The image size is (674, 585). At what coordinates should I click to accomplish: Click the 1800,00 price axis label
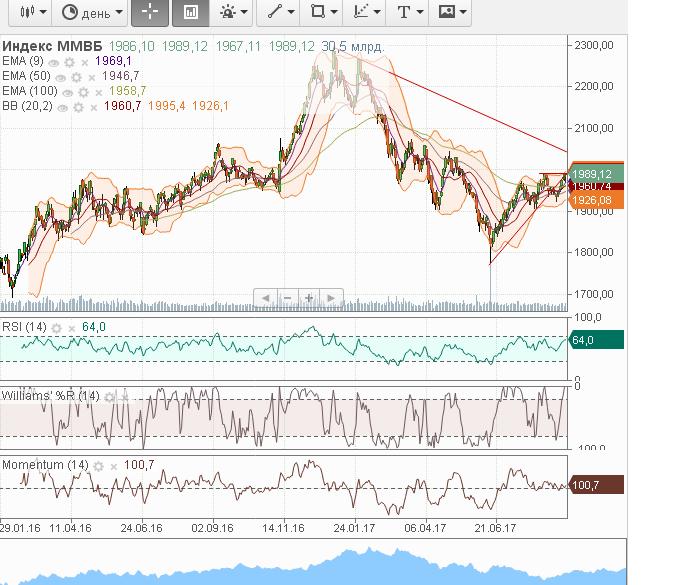[594, 252]
